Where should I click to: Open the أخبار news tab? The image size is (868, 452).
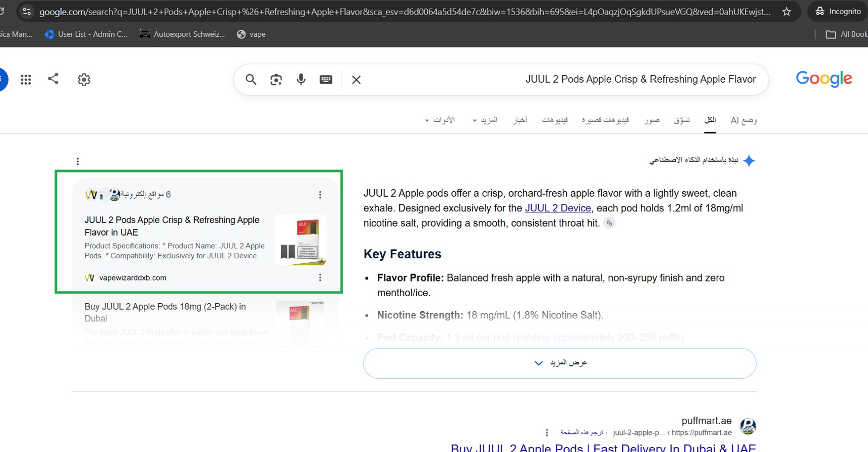pyautogui.click(x=520, y=120)
